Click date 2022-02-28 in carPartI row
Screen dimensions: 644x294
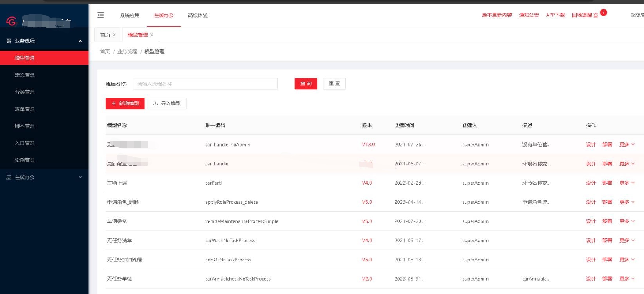coord(409,183)
